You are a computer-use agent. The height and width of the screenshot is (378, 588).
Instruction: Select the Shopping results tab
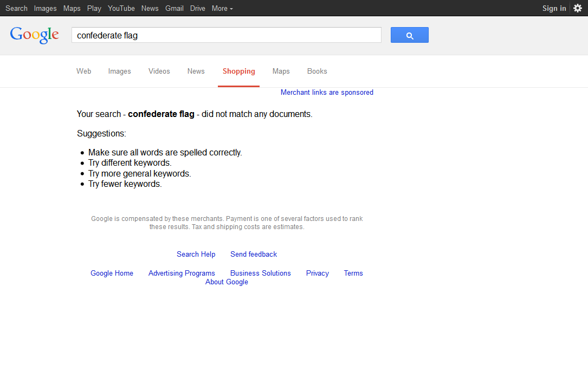[x=239, y=71]
